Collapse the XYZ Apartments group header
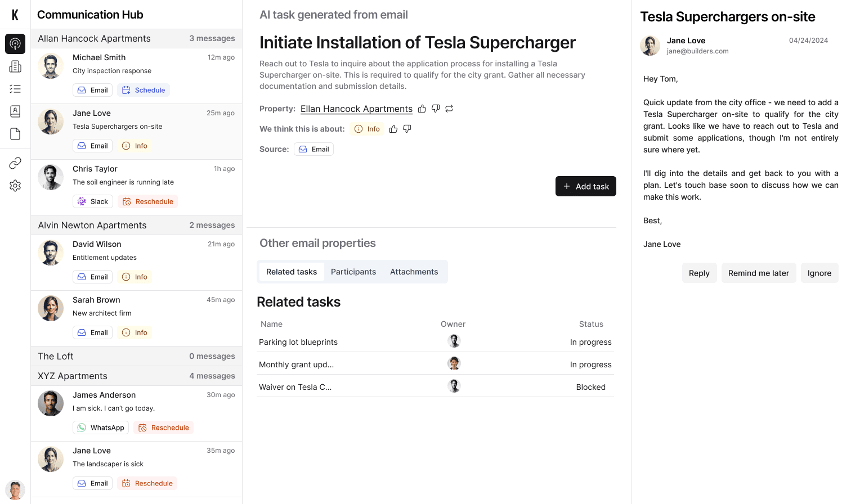The height and width of the screenshot is (504, 851). 136,376
